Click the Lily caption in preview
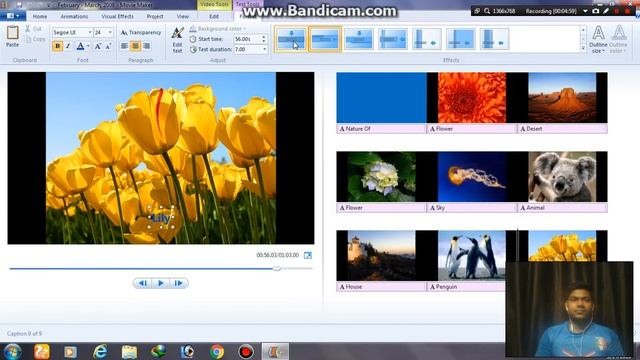Screen dimensions: 640x360 coord(161,218)
